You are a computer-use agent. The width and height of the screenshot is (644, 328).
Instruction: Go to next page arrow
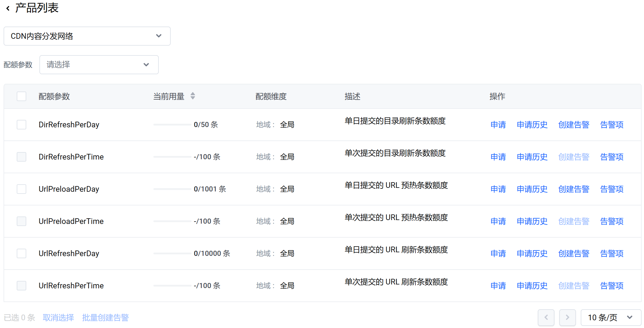point(567,317)
